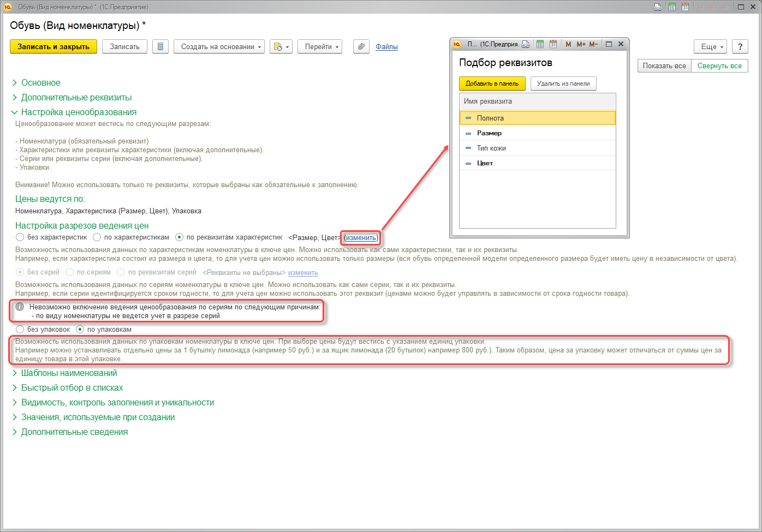Open 'Создать на основании' dropdown

click(x=219, y=47)
